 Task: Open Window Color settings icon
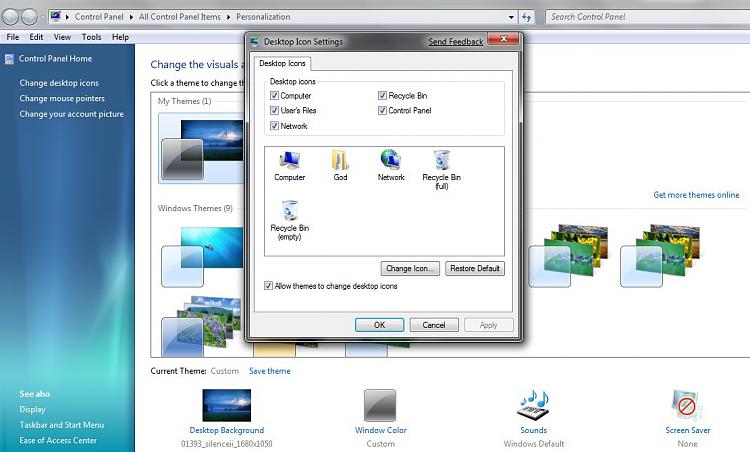point(380,405)
